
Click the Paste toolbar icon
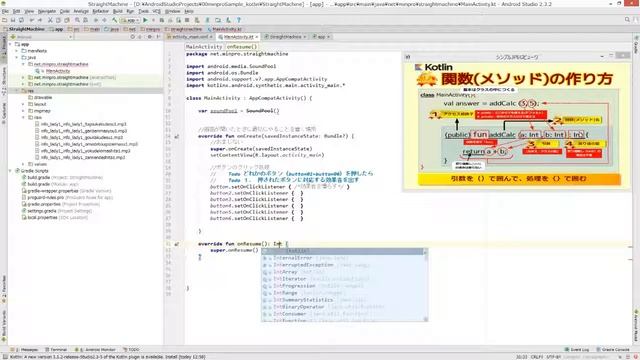[67, 20]
